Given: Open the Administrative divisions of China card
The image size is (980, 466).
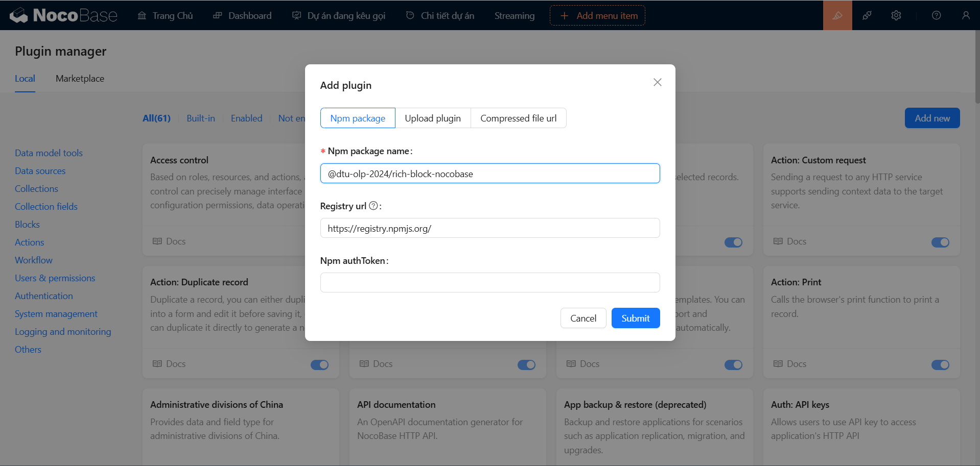Looking at the screenshot, I should [241, 427].
